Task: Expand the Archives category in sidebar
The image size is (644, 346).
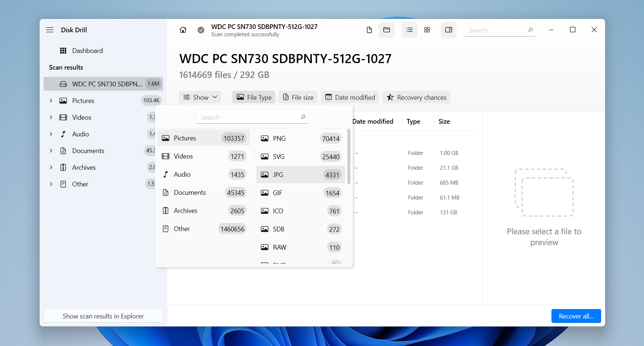Action: (x=51, y=167)
